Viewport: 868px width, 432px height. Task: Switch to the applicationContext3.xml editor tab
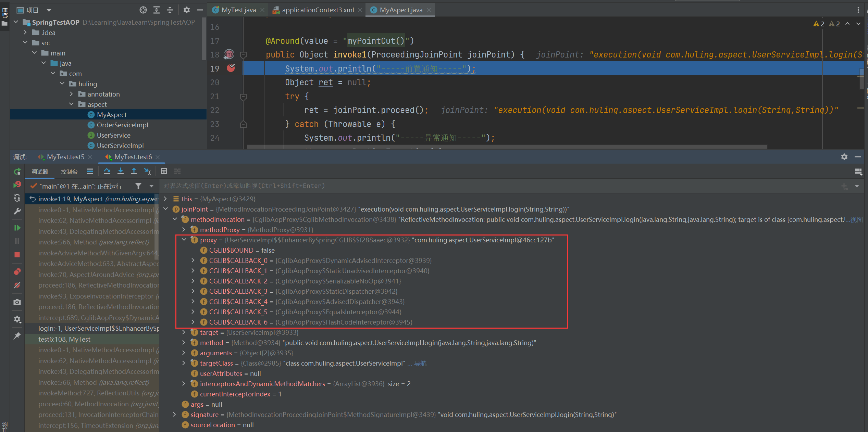coord(317,10)
